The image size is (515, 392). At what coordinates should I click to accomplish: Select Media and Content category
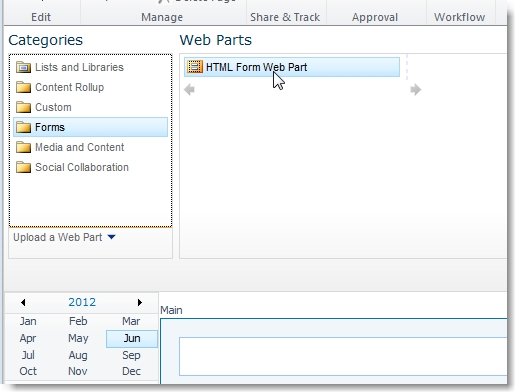[x=79, y=147]
